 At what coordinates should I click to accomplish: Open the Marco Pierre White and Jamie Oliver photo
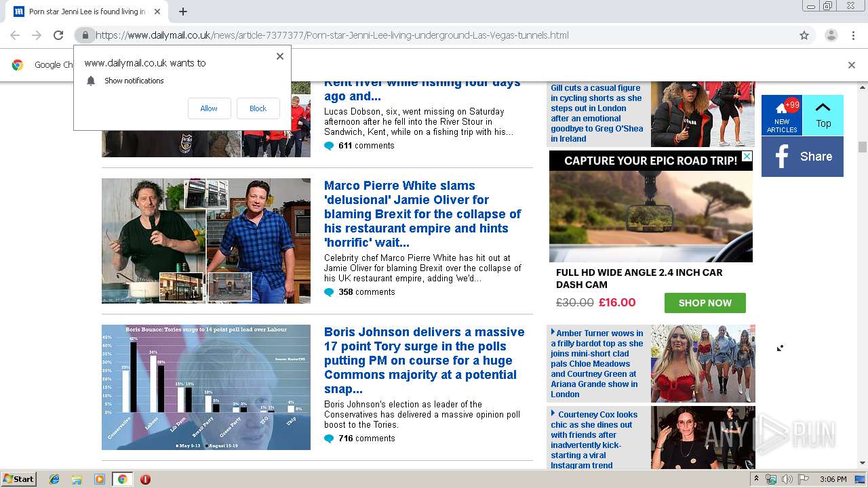point(206,241)
